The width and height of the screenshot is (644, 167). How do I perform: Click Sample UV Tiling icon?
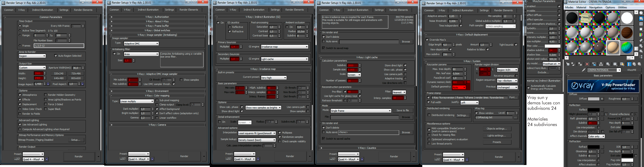click(x=641, y=29)
